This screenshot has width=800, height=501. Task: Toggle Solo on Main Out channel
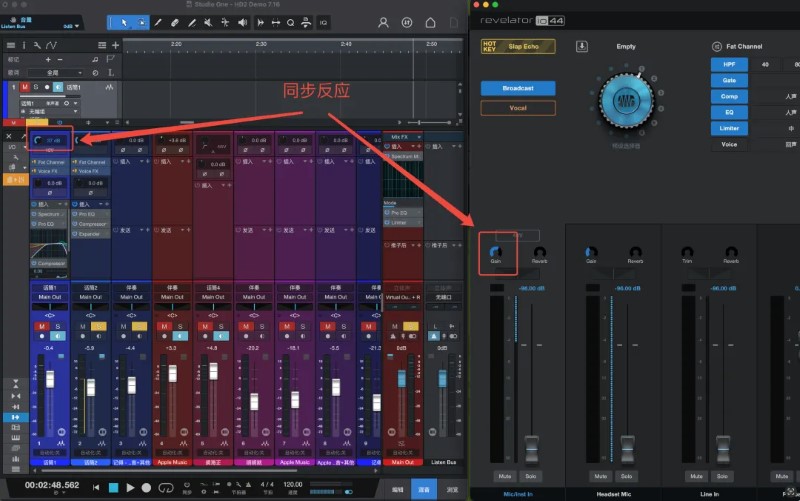[410, 327]
